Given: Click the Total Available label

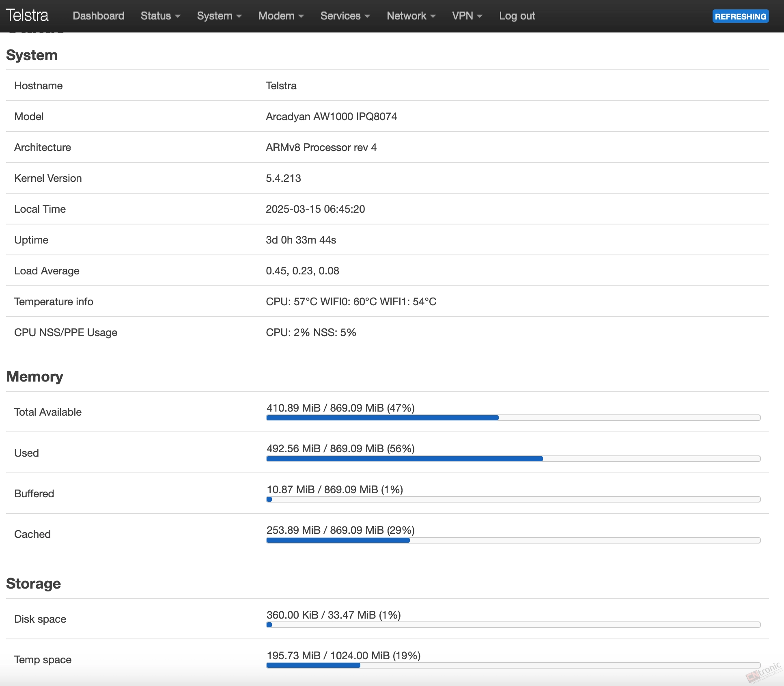Looking at the screenshot, I should [48, 412].
